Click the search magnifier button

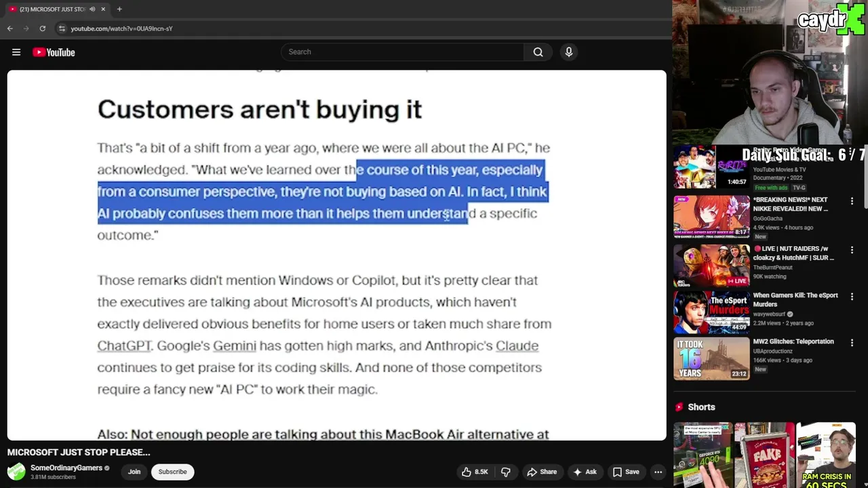click(538, 52)
